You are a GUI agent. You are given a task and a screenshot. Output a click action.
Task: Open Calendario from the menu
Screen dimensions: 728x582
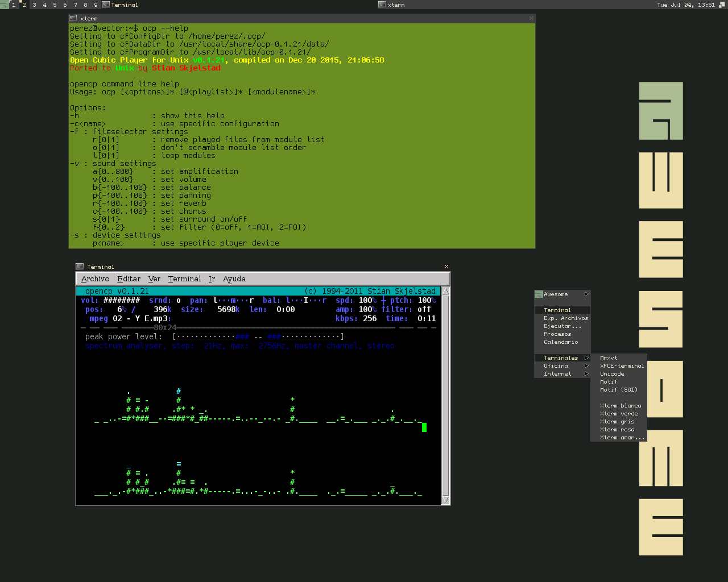point(562,342)
